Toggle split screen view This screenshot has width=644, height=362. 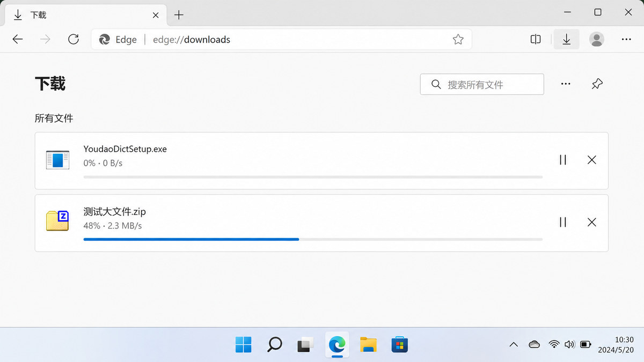click(536, 39)
